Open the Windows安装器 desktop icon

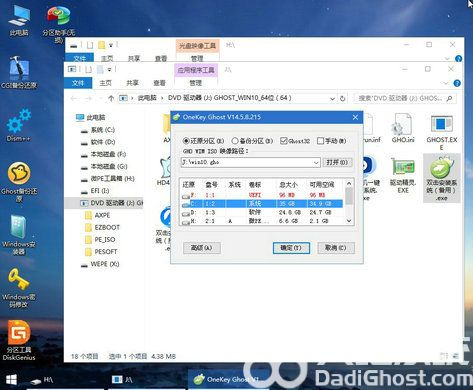click(x=19, y=235)
